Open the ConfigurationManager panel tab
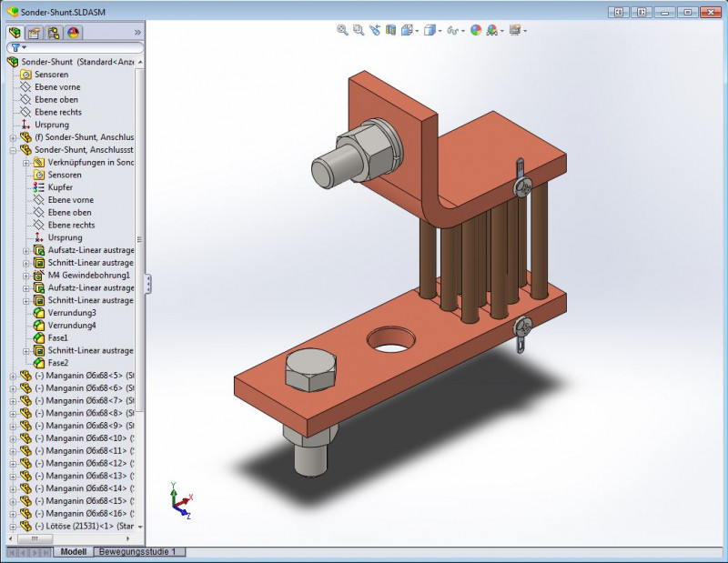The width and height of the screenshot is (728, 563). pyautogui.click(x=54, y=32)
